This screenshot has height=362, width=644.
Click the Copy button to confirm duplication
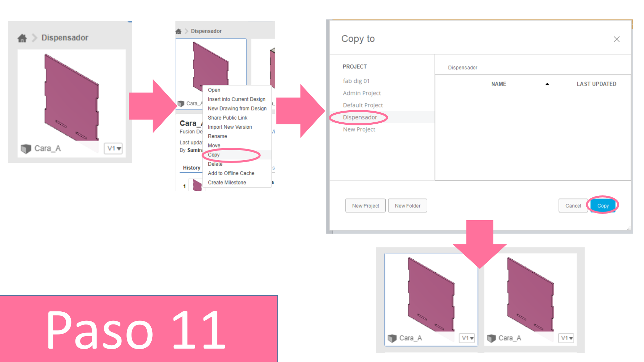pyautogui.click(x=603, y=205)
